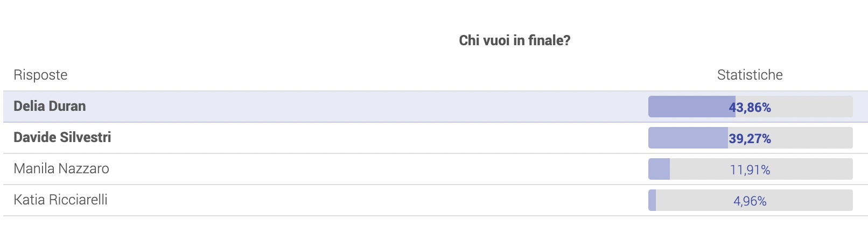The width and height of the screenshot is (868, 226).
Task: Click the Statistiche column header
Action: point(750,75)
